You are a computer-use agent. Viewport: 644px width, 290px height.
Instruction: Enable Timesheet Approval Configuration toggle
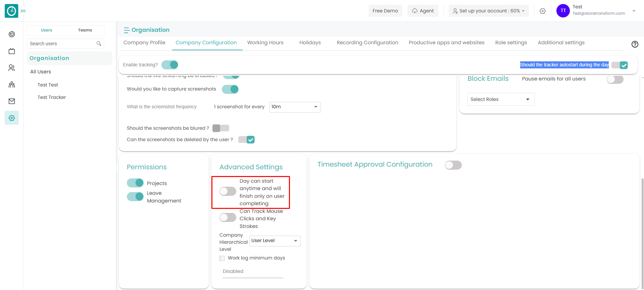coord(453,165)
